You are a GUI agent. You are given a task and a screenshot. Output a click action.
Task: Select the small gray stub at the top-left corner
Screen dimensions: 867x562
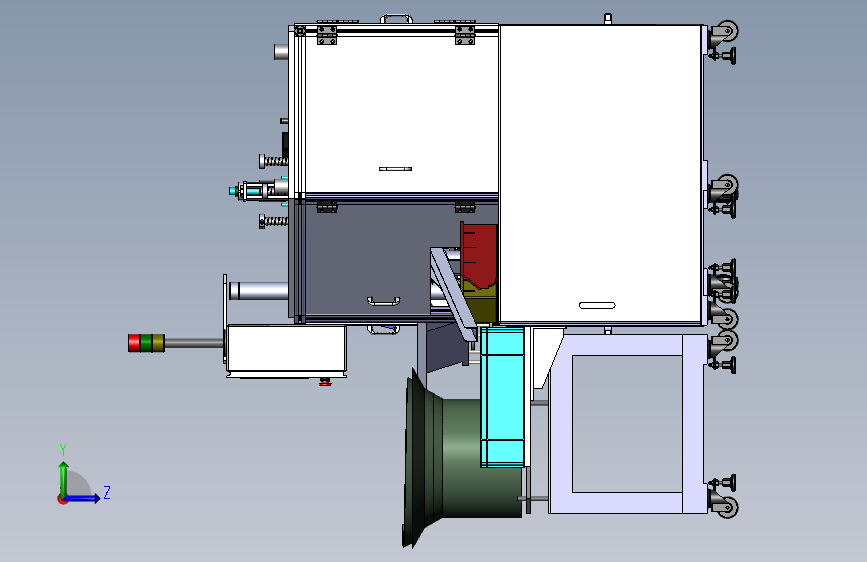point(281,52)
